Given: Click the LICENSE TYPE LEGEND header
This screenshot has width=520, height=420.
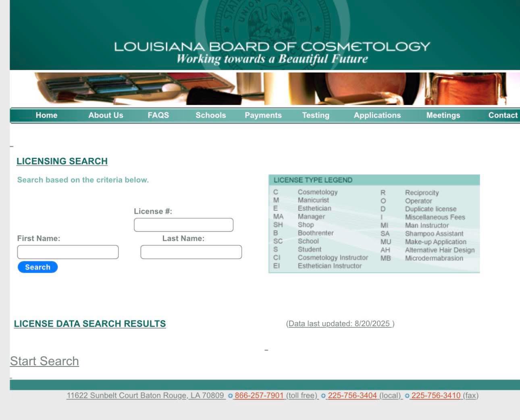Looking at the screenshot, I should (374, 180).
